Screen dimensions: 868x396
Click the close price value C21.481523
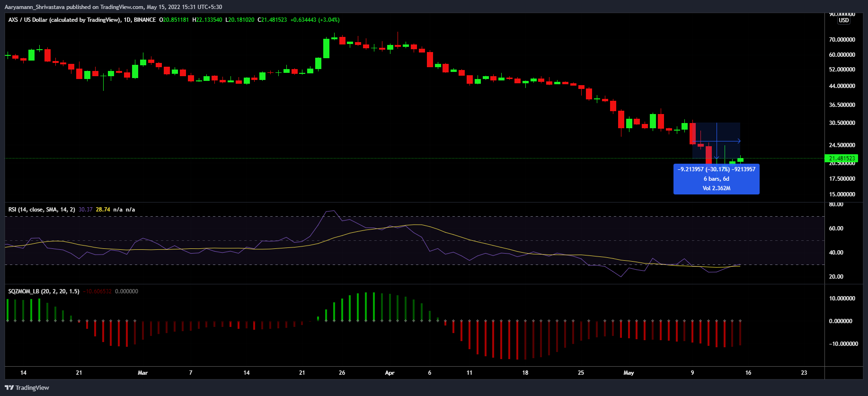coord(272,20)
